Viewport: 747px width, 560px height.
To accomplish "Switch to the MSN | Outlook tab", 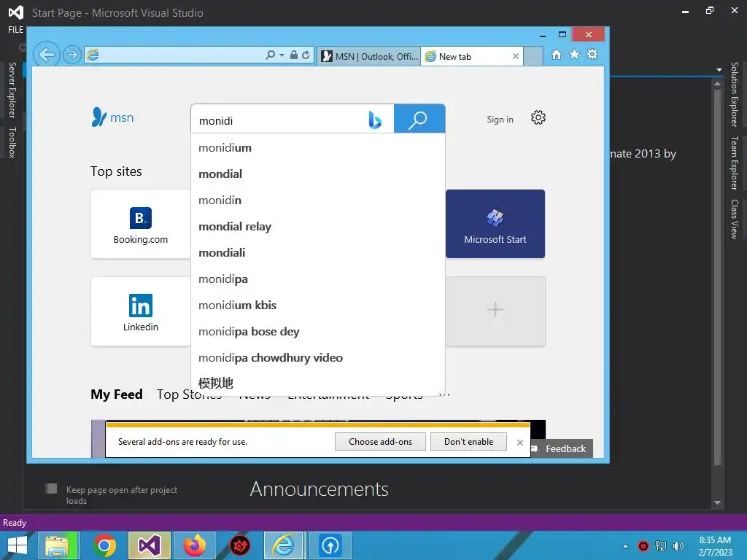I will [x=369, y=57].
